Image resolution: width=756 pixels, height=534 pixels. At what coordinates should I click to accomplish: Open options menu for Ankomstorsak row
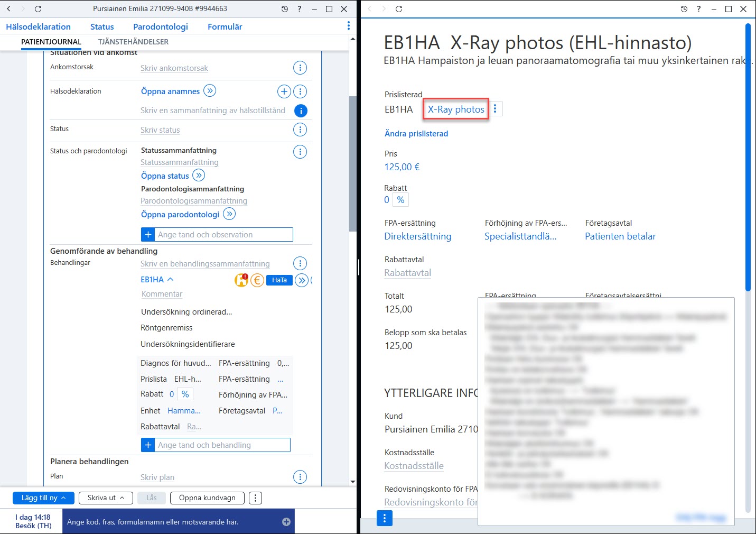300,68
